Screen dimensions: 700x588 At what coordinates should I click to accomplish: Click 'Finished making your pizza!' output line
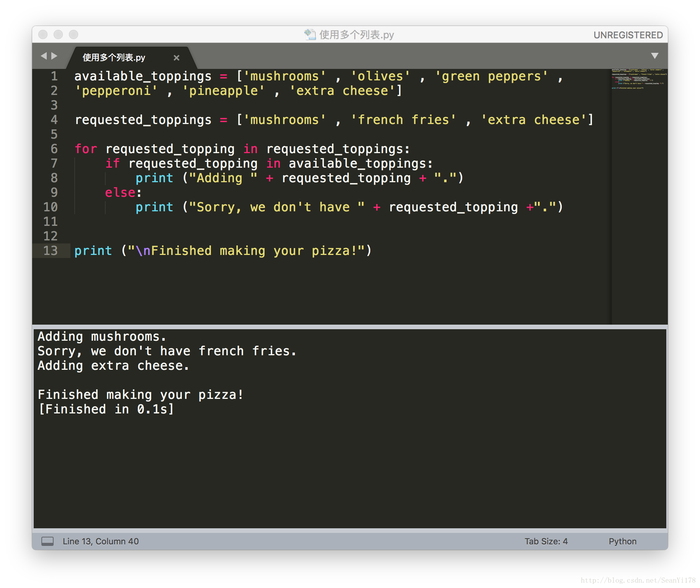(x=141, y=395)
